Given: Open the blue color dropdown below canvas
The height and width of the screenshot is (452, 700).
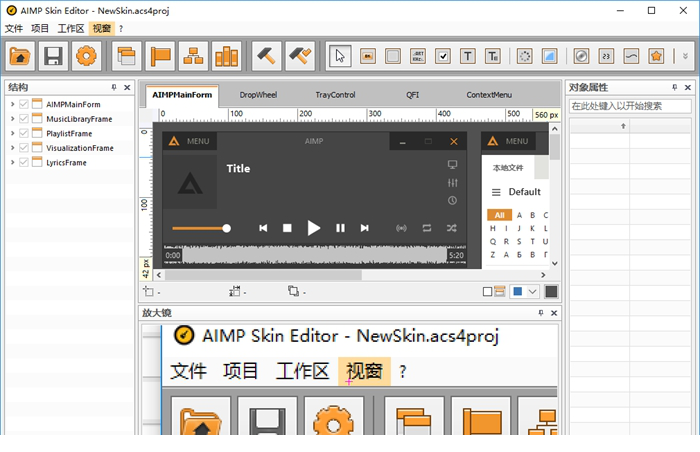Looking at the screenshot, I should [x=532, y=292].
